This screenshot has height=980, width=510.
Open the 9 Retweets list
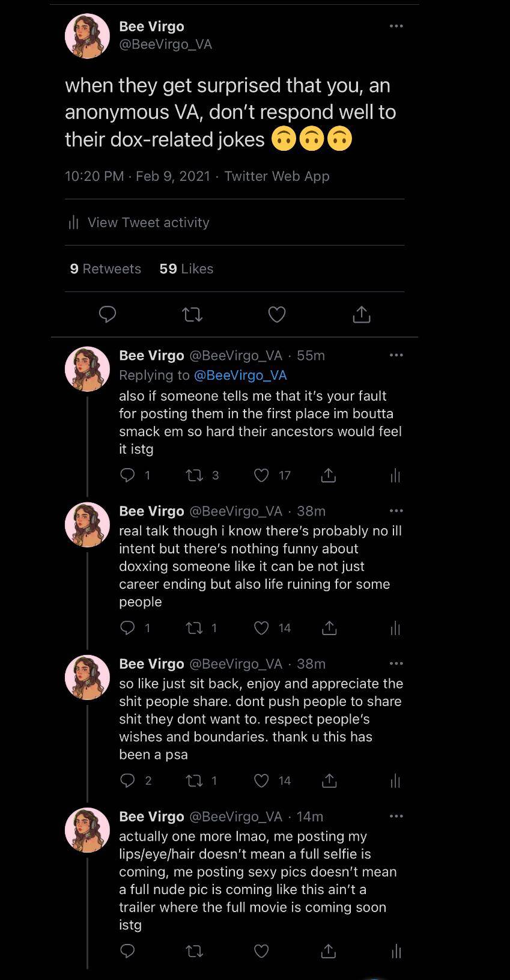coord(106,269)
